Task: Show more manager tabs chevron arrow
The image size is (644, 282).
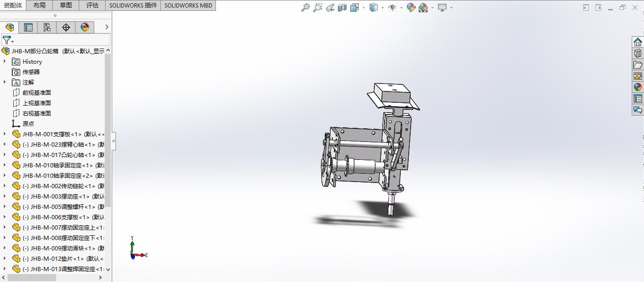Action: point(107,27)
